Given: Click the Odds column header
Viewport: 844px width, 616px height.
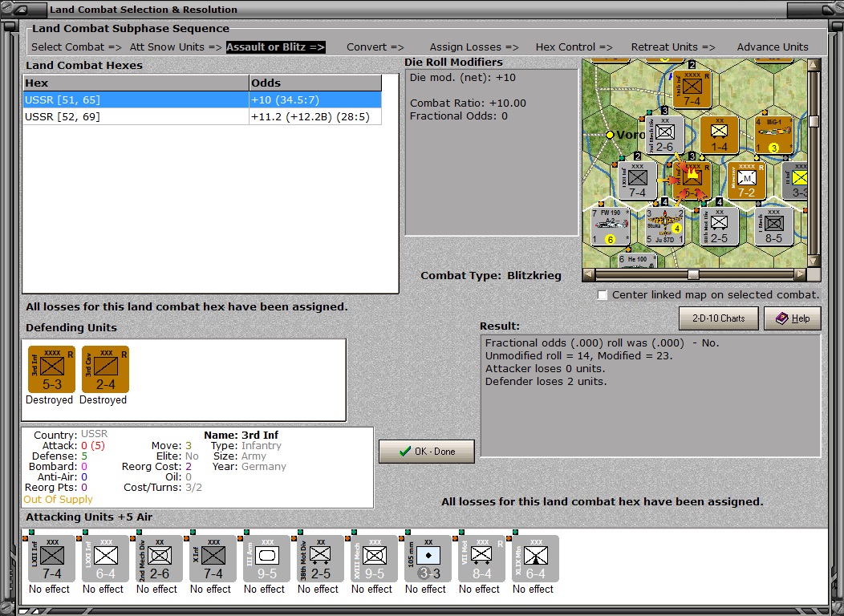Looking at the screenshot, I should click(315, 83).
